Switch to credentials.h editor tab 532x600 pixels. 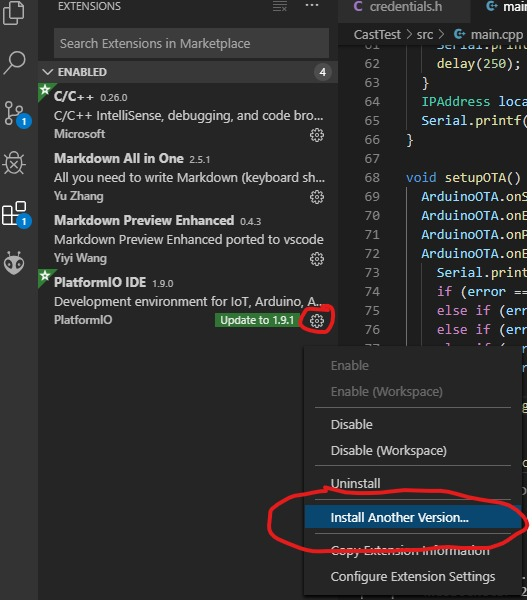tap(404, 7)
